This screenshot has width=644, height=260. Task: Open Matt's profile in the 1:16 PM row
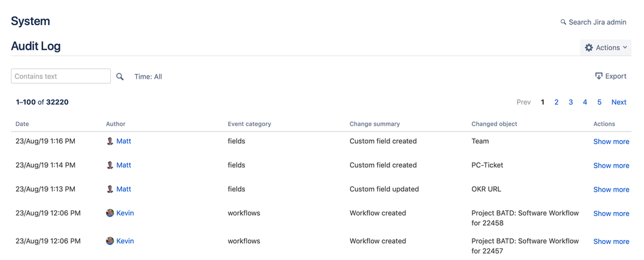coord(124,141)
